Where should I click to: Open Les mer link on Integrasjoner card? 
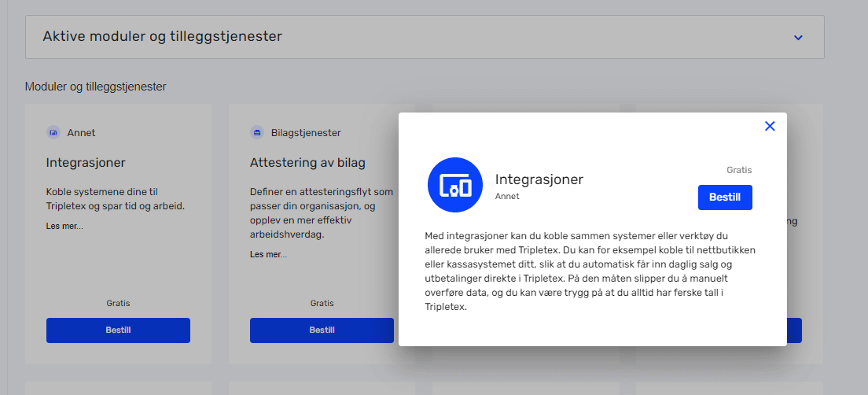point(64,226)
